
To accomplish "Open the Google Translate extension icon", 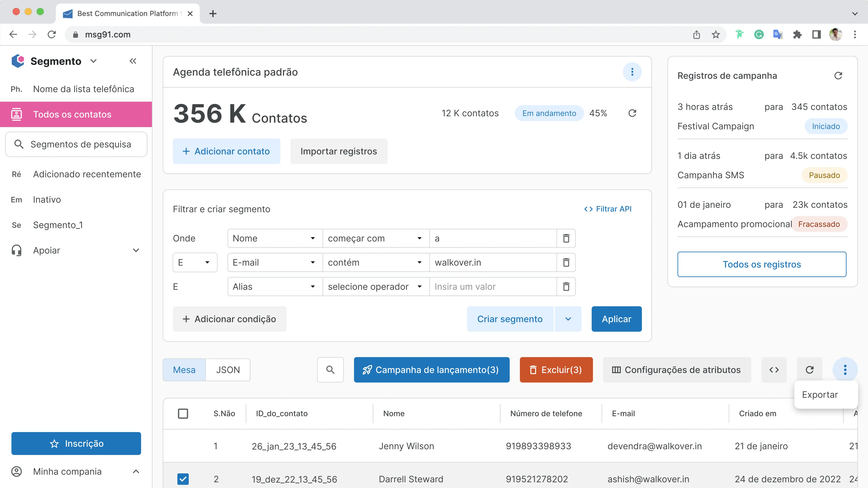I will pyautogui.click(x=778, y=34).
